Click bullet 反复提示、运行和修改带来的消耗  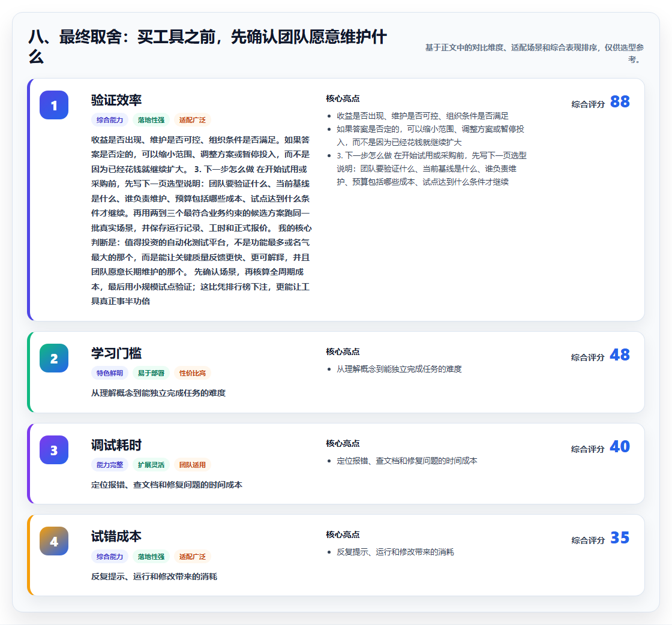(x=395, y=552)
